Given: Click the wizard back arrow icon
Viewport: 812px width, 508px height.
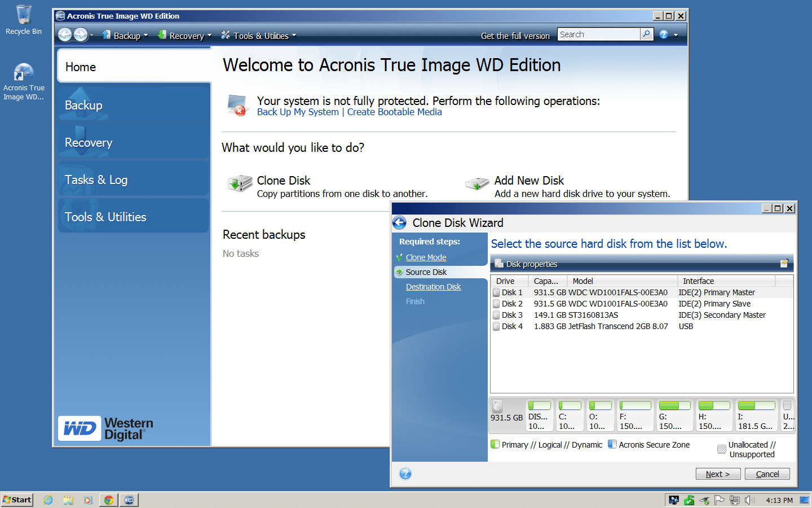Looking at the screenshot, I should [x=400, y=223].
